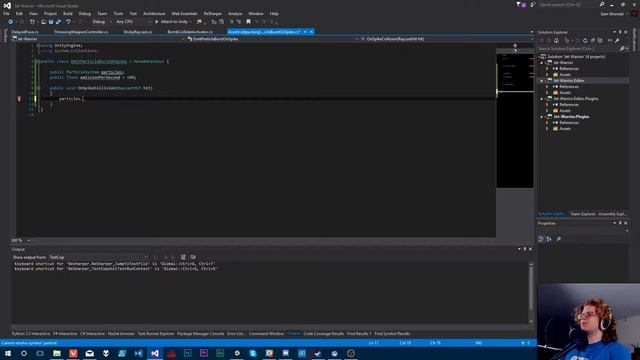
Task: Open the File menu
Action: pyautogui.click(x=6, y=13)
